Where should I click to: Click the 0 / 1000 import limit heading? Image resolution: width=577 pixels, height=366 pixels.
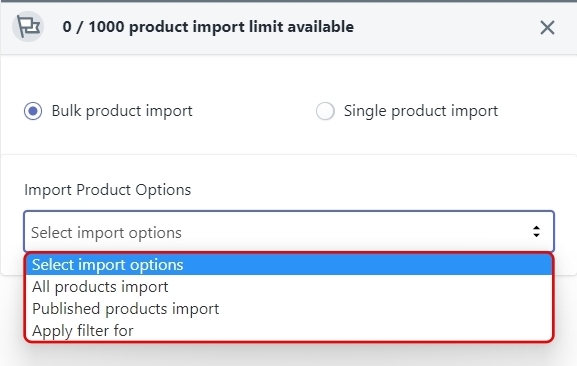[208, 27]
